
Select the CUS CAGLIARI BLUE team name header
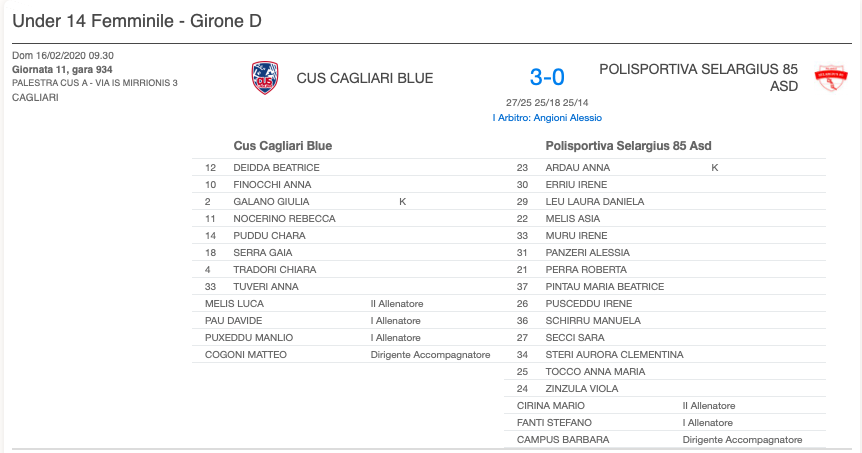365,78
